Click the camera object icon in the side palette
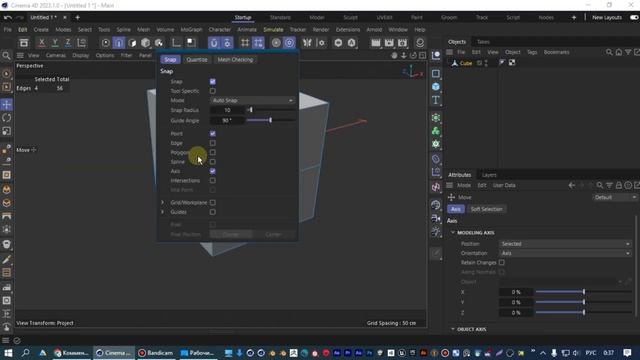This screenshot has height=360, width=640. [436, 218]
